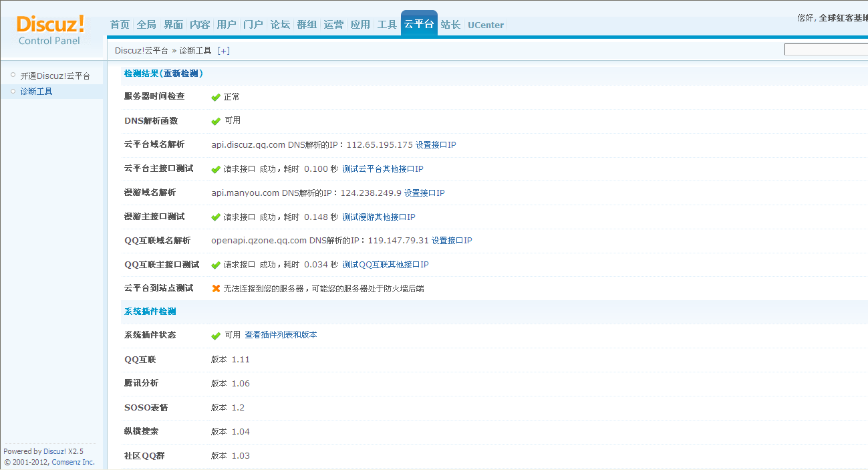Switch to the 内容 menu
Viewport: 868px width, 470px height.
coord(200,25)
